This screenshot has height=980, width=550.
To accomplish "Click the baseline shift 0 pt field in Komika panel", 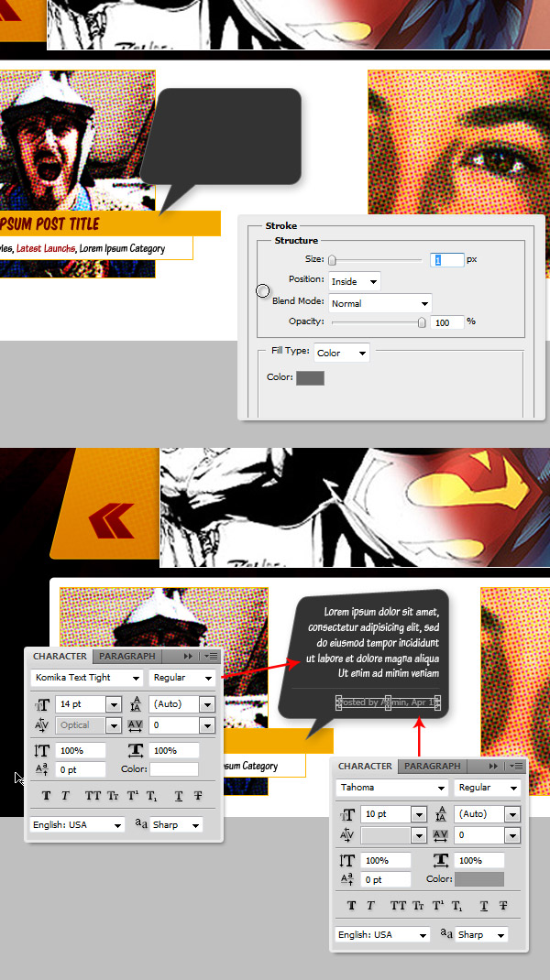I will (80, 769).
